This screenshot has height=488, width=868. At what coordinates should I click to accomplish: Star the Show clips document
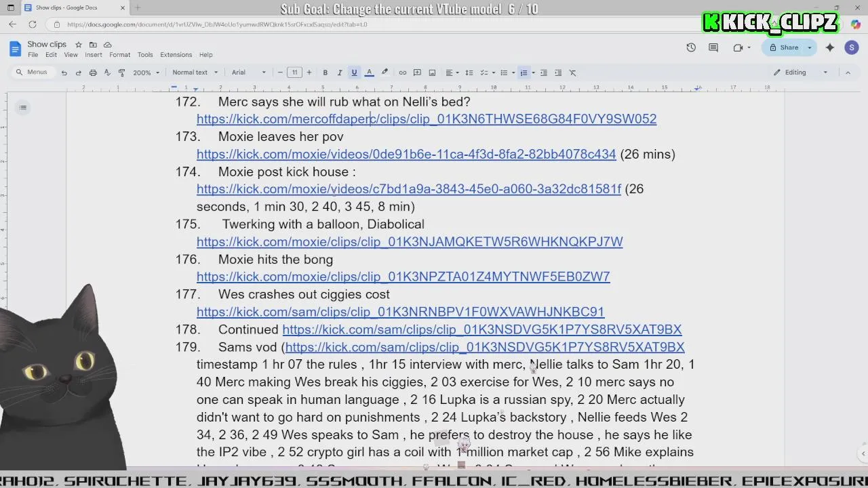coord(79,45)
